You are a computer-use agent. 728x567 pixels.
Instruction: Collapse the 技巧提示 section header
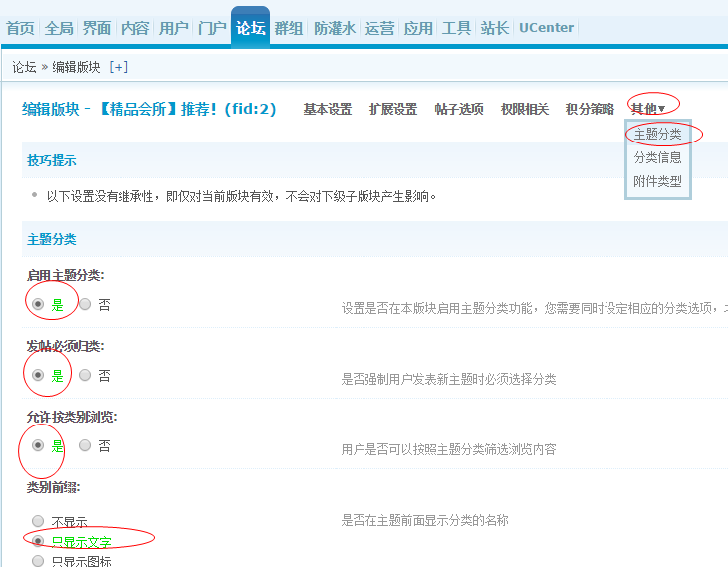[52, 160]
